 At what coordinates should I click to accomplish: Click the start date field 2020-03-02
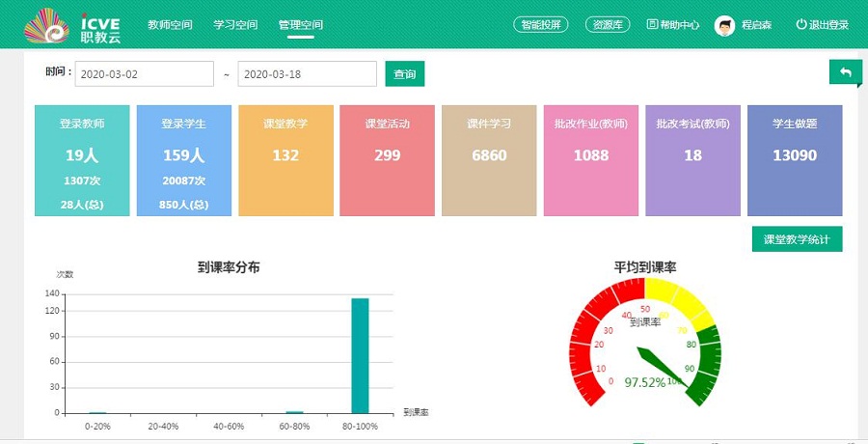pyautogui.click(x=144, y=74)
